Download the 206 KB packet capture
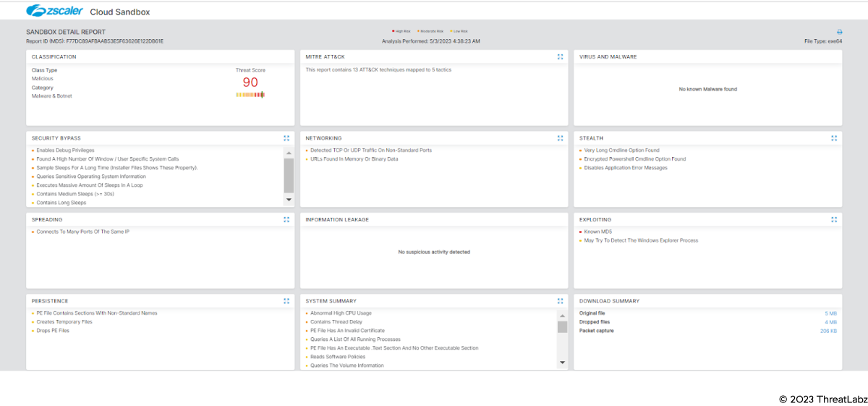The image size is (868, 406). click(x=828, y=331)
